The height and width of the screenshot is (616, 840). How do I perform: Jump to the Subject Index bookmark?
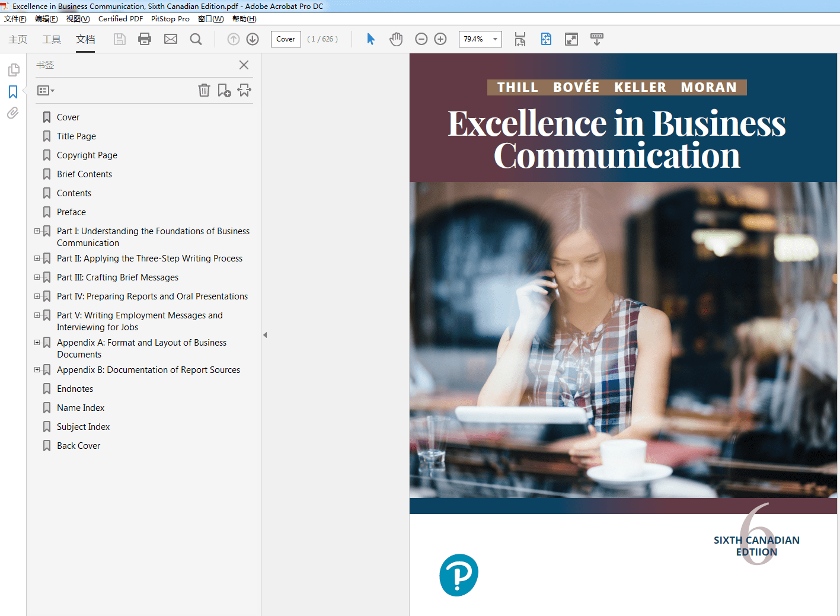pos(83,427)
